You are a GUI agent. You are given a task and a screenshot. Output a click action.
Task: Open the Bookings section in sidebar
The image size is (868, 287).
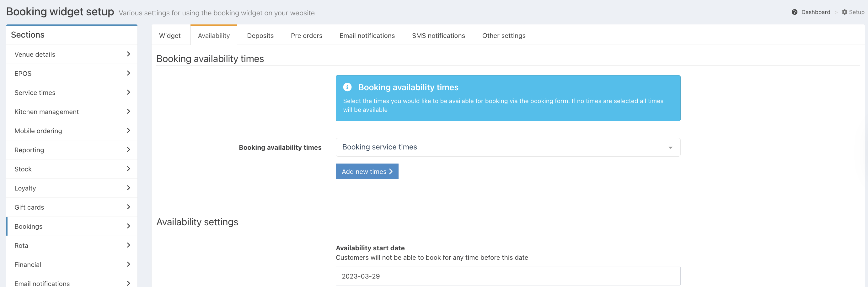click(72, 227)
